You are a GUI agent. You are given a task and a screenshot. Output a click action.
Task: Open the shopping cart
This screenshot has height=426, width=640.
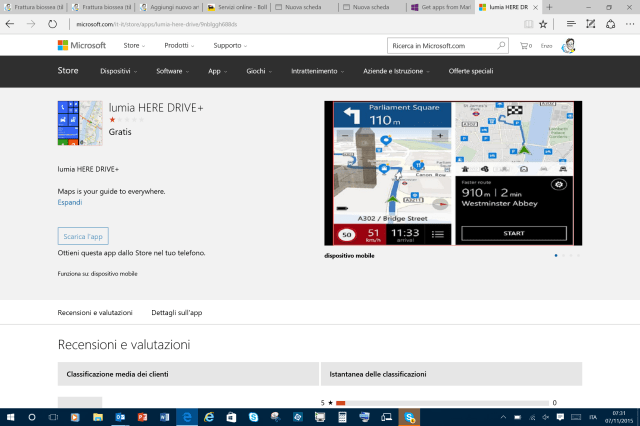click(524, 46)
